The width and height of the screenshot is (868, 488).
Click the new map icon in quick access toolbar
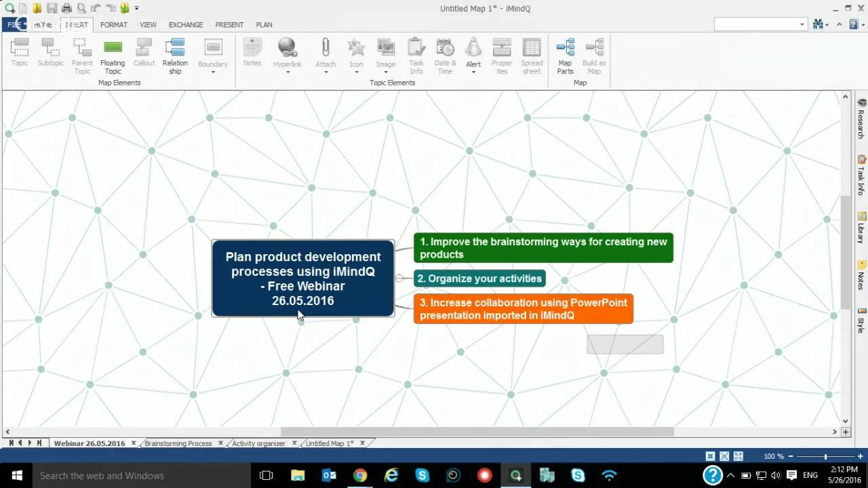click(23, 8)
